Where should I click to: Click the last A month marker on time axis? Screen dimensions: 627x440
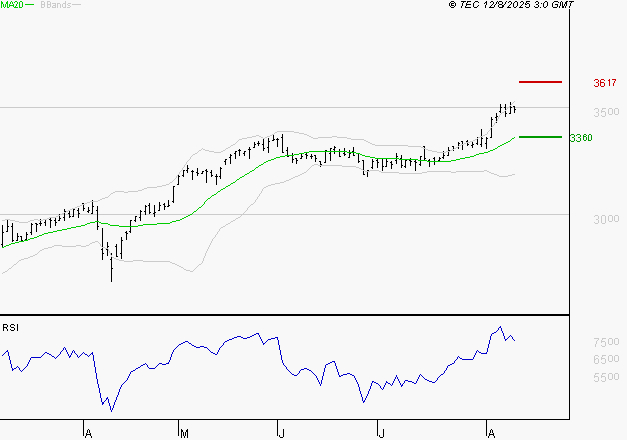489,433
